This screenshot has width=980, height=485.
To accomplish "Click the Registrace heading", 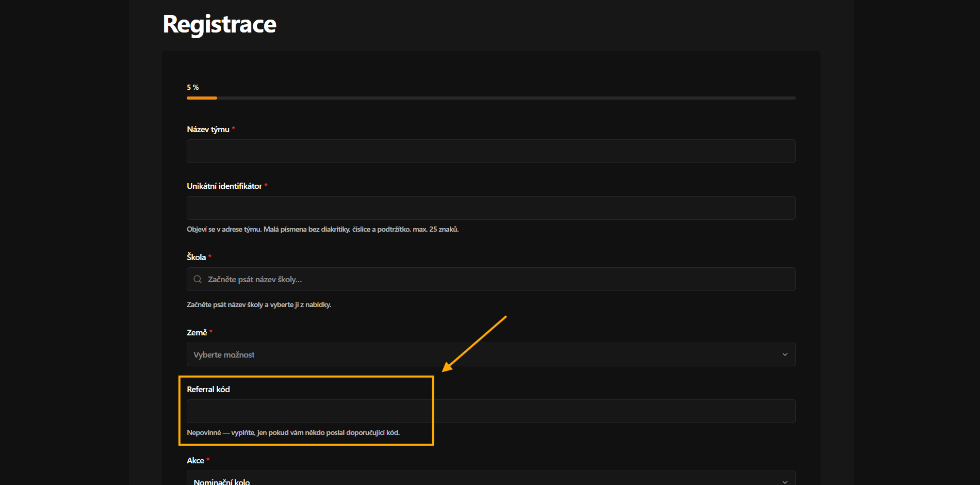I will tap(220, 24).
